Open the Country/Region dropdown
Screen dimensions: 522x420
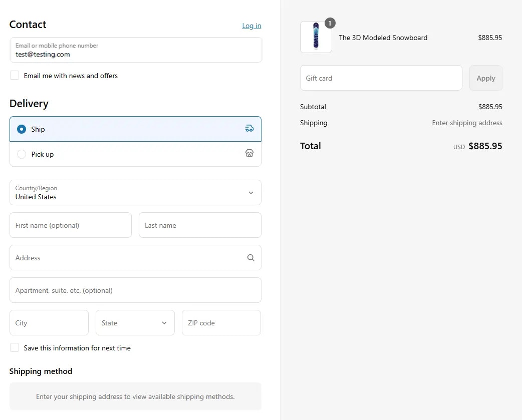tap(135, 193)
